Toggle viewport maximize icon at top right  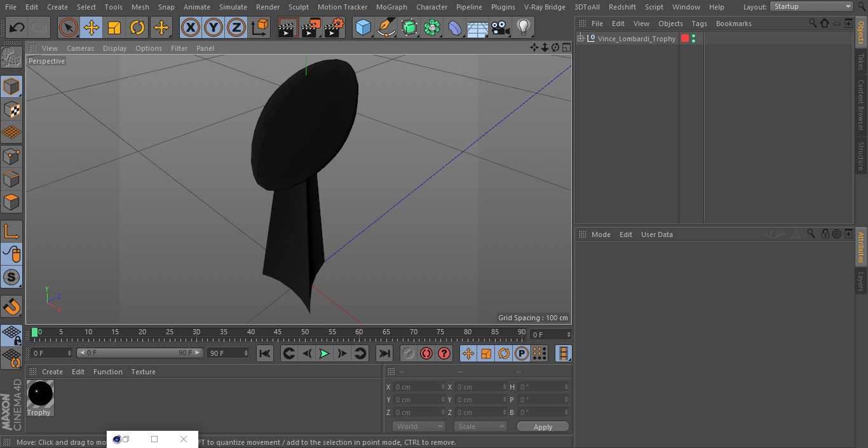[x=566, y=48]
